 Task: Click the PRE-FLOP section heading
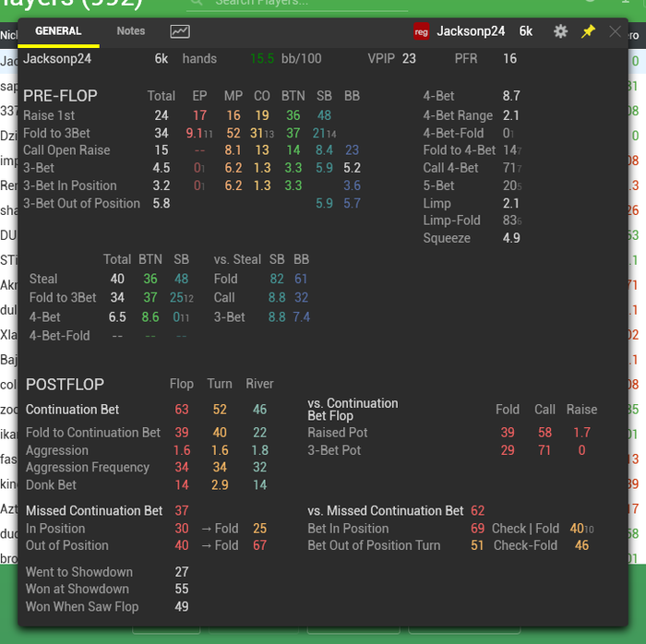tap(60, 96)
